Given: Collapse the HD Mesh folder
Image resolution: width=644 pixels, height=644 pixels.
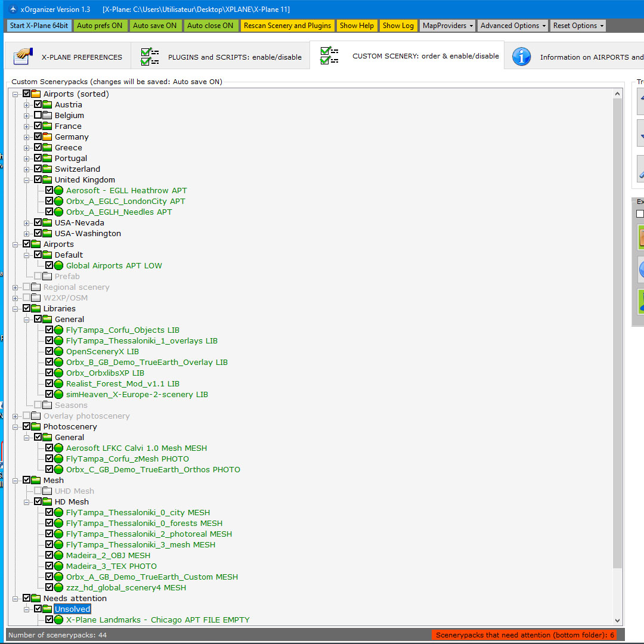Looking at the screenshot, I should tap(27, 502).
